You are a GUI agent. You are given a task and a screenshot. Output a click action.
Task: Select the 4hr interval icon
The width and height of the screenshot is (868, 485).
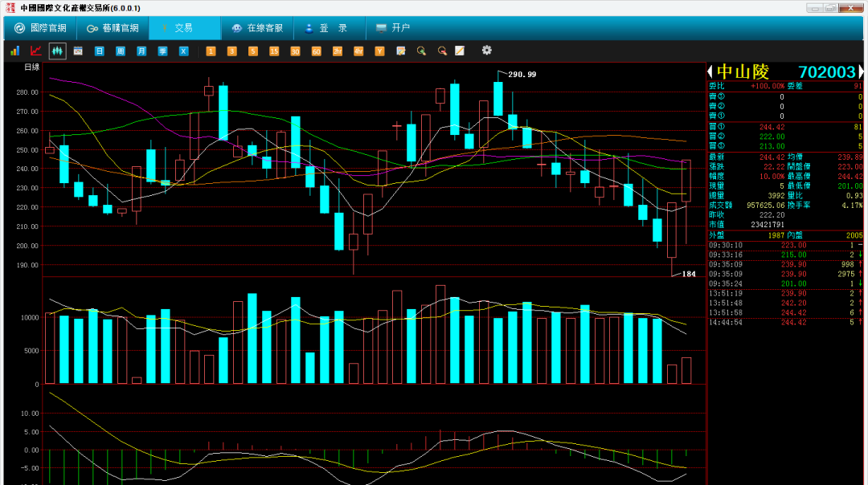coord(358,51)
